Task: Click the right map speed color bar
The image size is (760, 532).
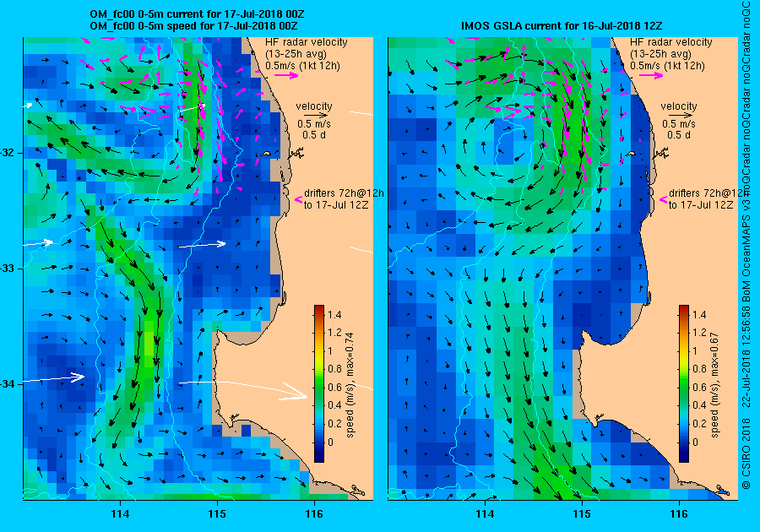Action: tap(684, 383)
